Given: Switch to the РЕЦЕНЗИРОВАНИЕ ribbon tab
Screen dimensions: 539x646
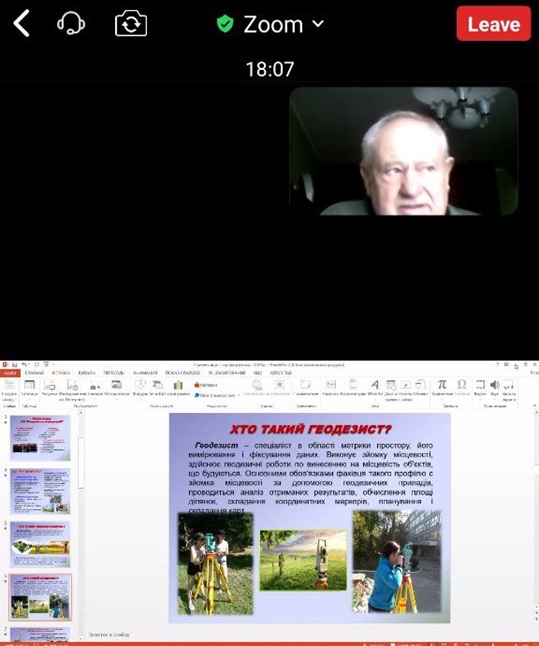Looking at the screenshot, I should [x=227, y=373].
